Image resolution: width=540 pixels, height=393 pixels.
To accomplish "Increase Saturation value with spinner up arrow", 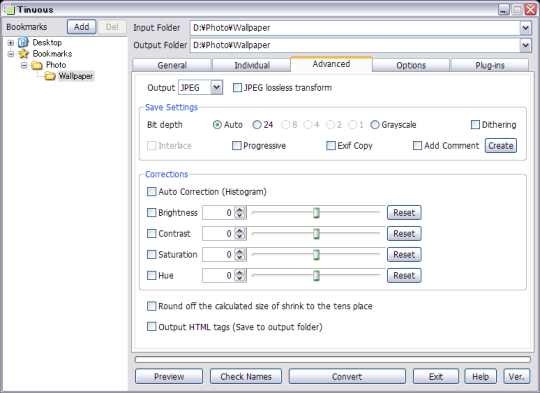I will click(240, 252).
